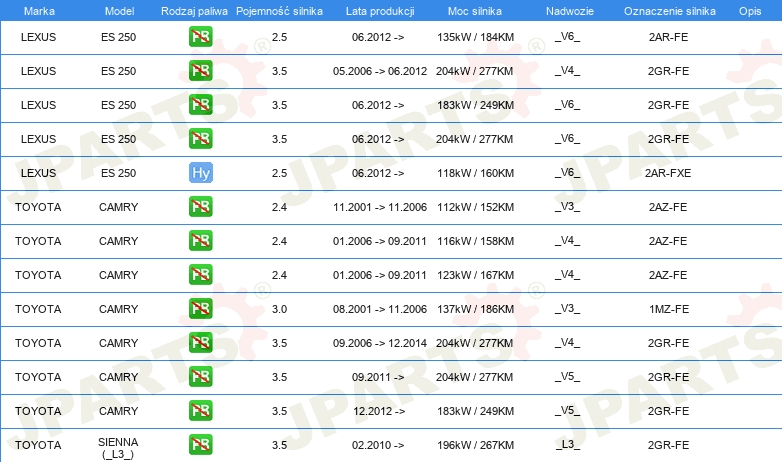The image size is (782, 462).
Task: Click the 09.2006 -> 12.2014 production years cell
Action: coord(380,343)
